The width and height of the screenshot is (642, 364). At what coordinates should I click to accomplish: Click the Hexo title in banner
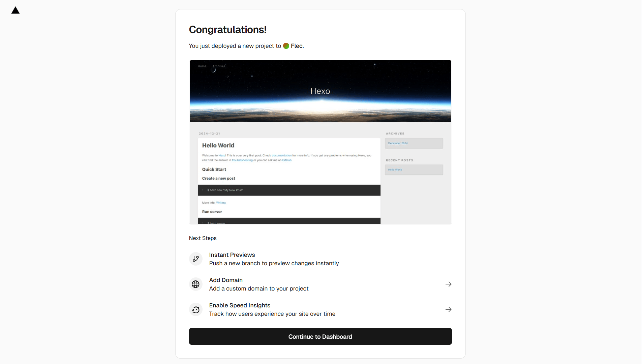320,91
